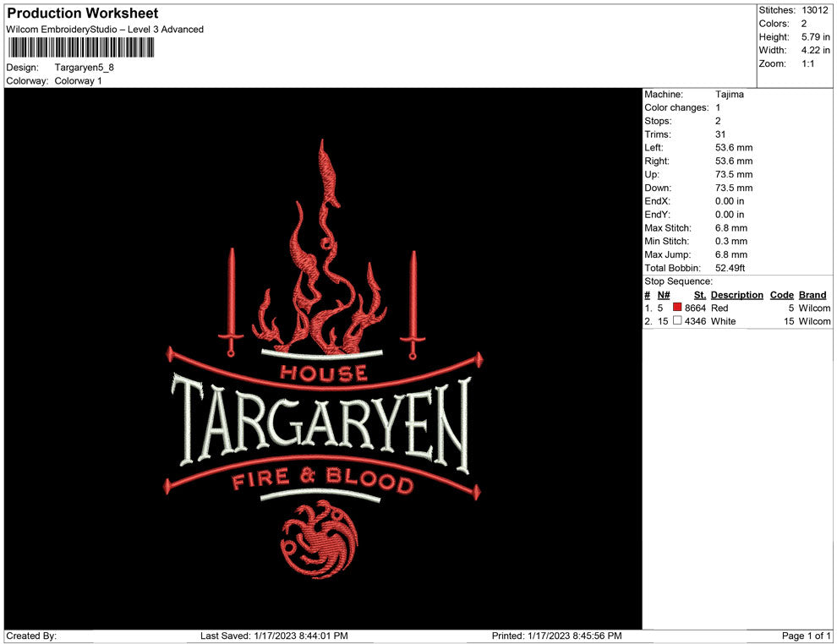Click the 'EndY:' label
Image resolution: width=837 pixels, height=644 pixels.
point(657,215)
